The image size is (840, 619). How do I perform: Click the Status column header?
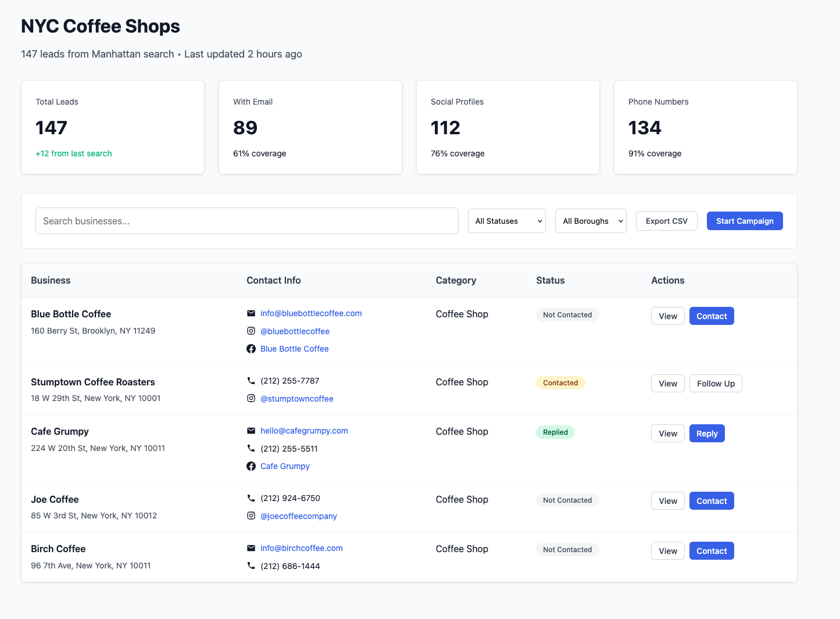(551, 280)
